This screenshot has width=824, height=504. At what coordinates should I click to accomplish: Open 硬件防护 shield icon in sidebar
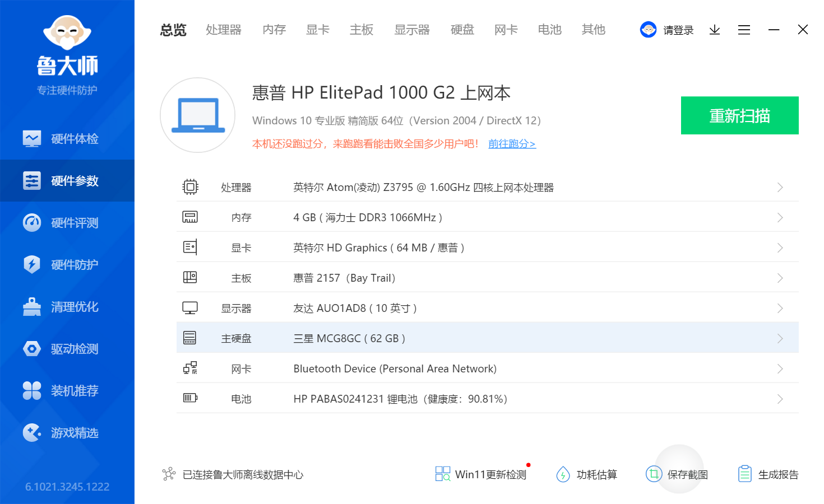coord(32,264)
